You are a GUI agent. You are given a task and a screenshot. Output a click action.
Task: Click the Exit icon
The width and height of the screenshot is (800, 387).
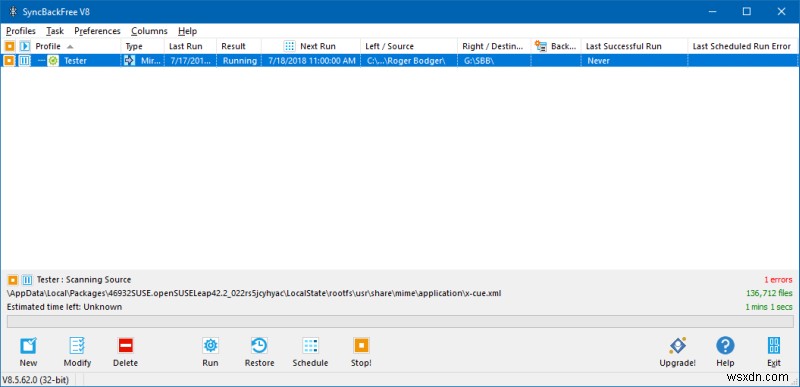(774, 346)
